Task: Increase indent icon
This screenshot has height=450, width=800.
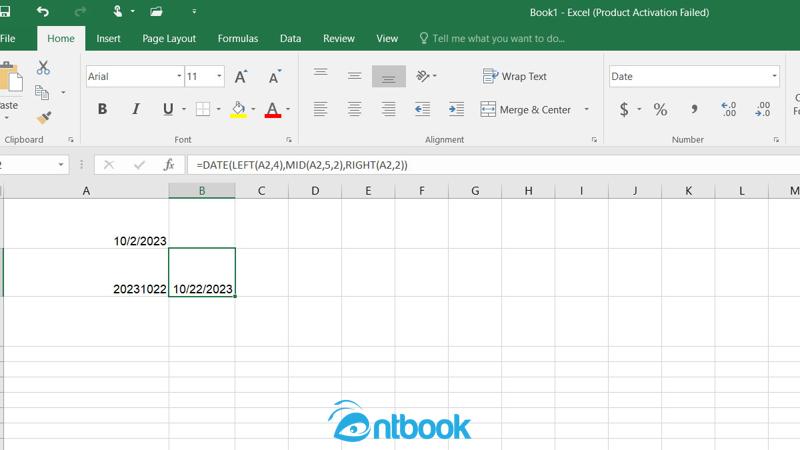Action: click(x=456, y=109)
